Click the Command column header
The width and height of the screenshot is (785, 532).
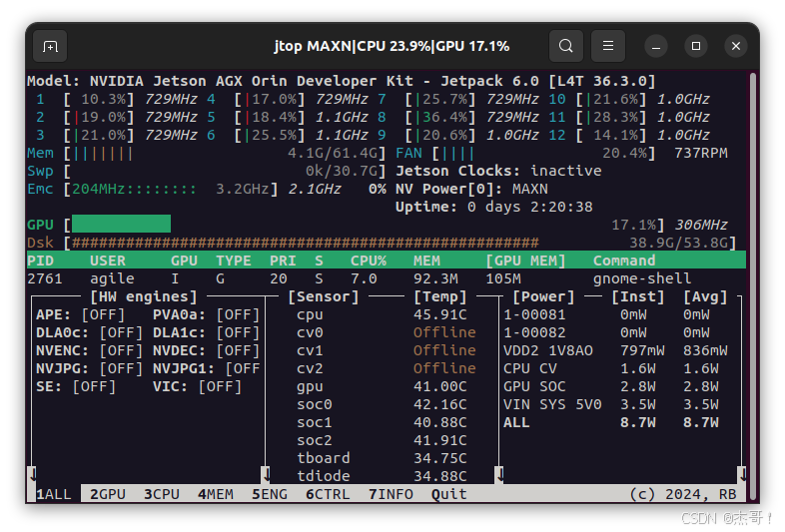(624, 261)
